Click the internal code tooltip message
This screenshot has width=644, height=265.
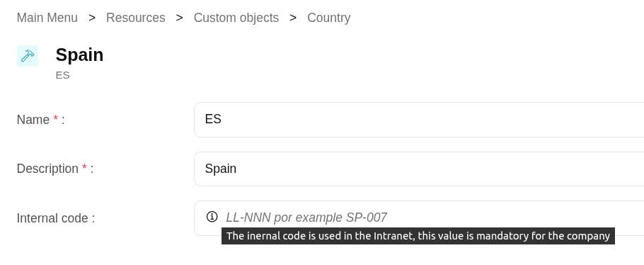click(x=418, y=236)
